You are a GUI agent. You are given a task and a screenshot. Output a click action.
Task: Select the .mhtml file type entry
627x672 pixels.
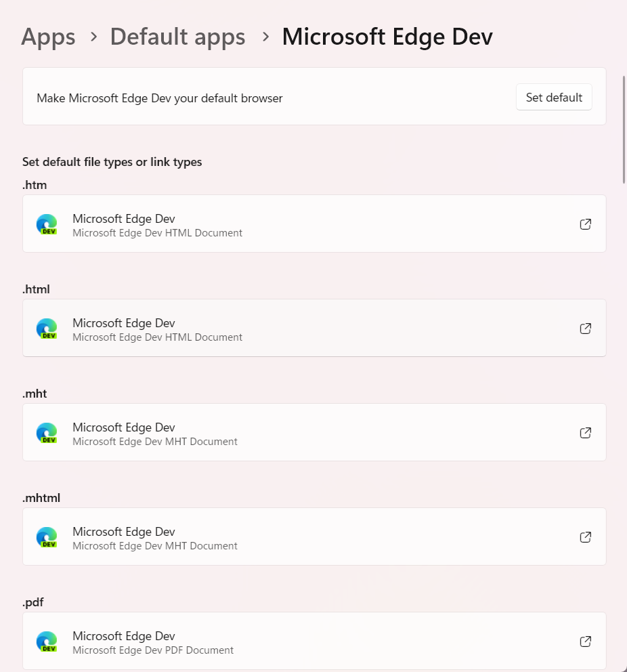coord(314,537)
